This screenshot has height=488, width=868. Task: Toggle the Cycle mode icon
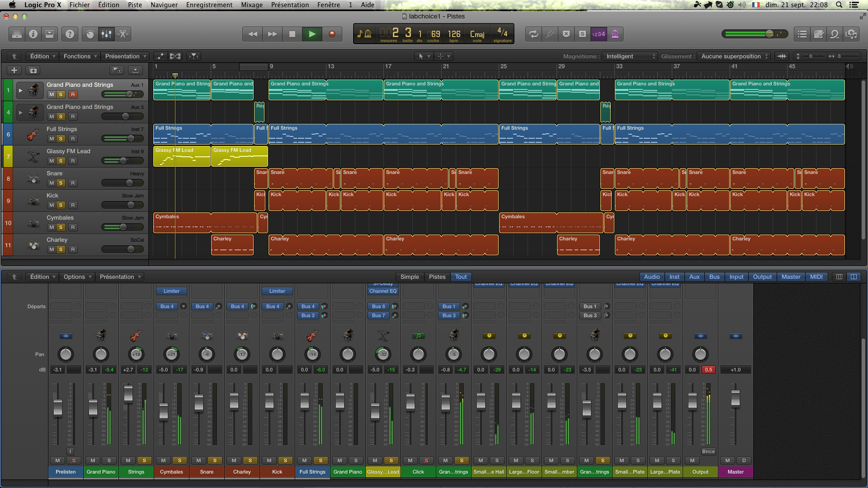533,34
